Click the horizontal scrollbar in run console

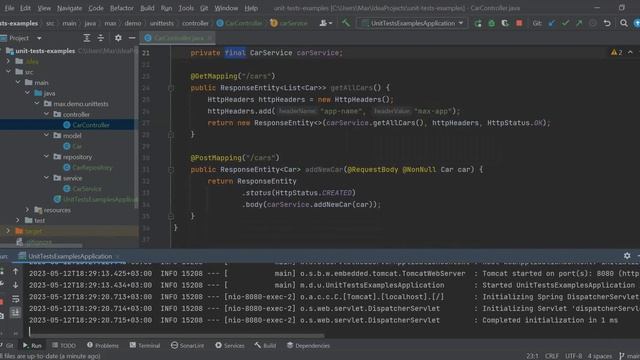(x=177, y=336)
